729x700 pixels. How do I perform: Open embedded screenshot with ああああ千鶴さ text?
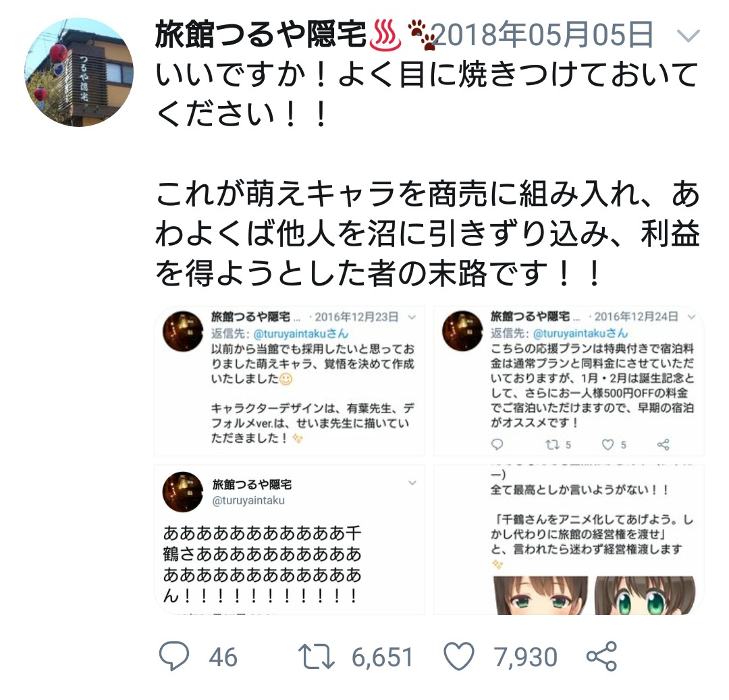click(290, 539)
